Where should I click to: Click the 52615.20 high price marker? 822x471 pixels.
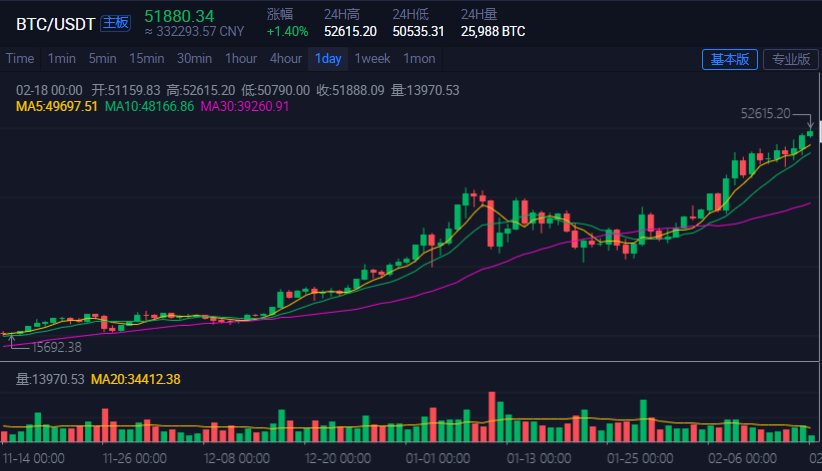tap(765, 113)
